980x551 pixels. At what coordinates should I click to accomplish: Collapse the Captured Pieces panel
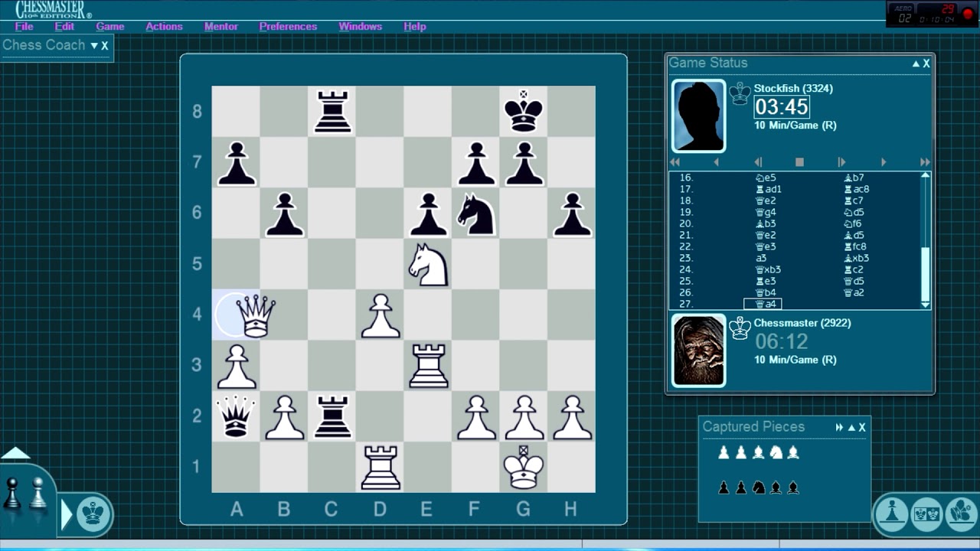[851, 428]
